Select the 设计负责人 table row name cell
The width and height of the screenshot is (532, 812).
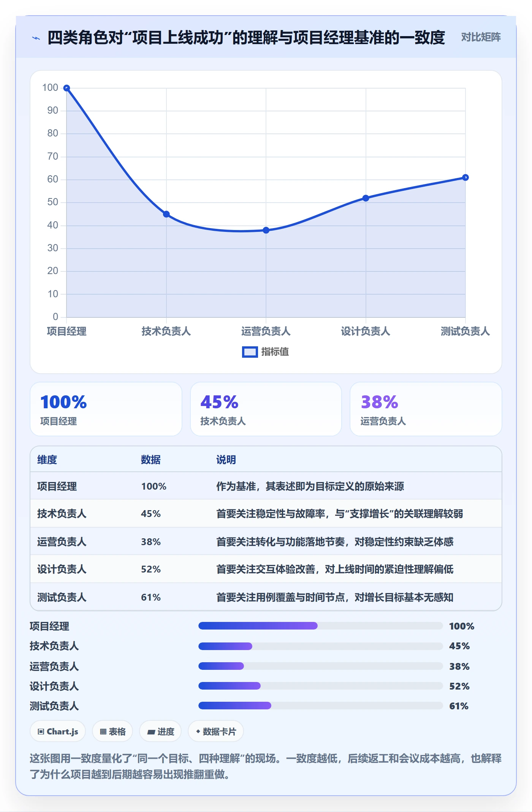click(x=62, y=569)
